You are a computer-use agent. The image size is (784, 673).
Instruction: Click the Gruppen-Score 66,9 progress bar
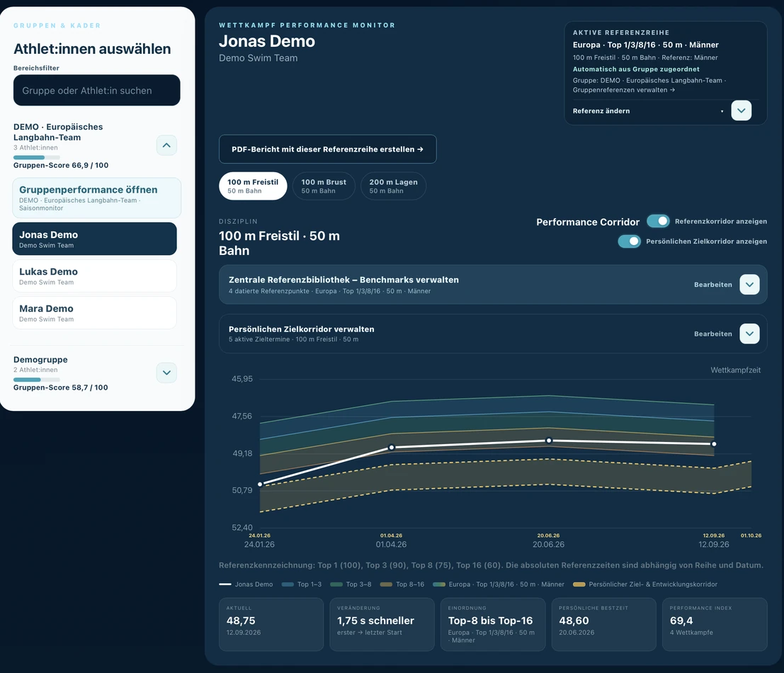(37, 157)
